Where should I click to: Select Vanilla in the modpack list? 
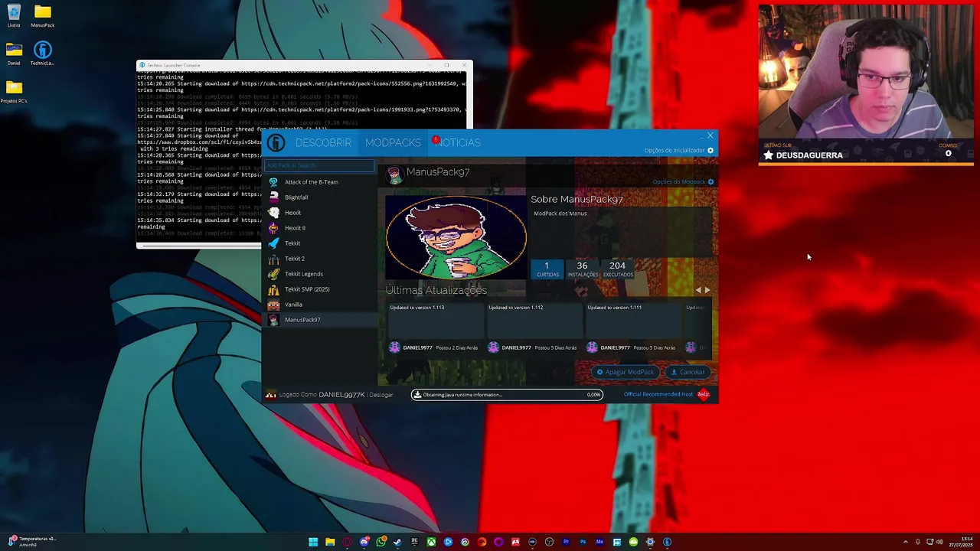pyautogui.click(x=319, y=305)
